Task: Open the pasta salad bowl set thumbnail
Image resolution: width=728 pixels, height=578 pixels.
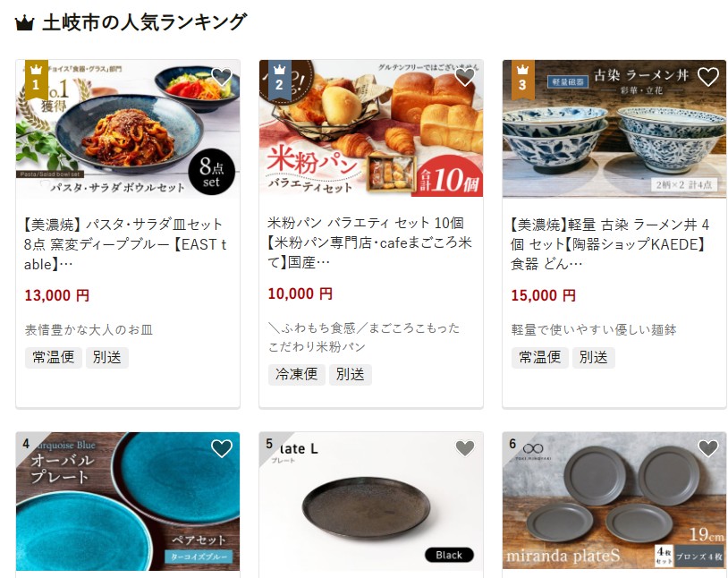Action: 128,129
